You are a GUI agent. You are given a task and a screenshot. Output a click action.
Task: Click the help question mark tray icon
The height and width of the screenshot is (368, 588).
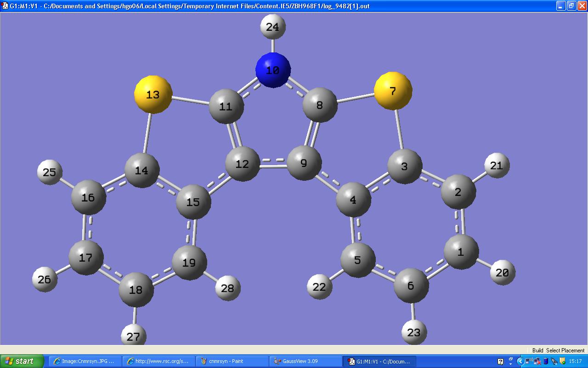(x=500, y=362)
